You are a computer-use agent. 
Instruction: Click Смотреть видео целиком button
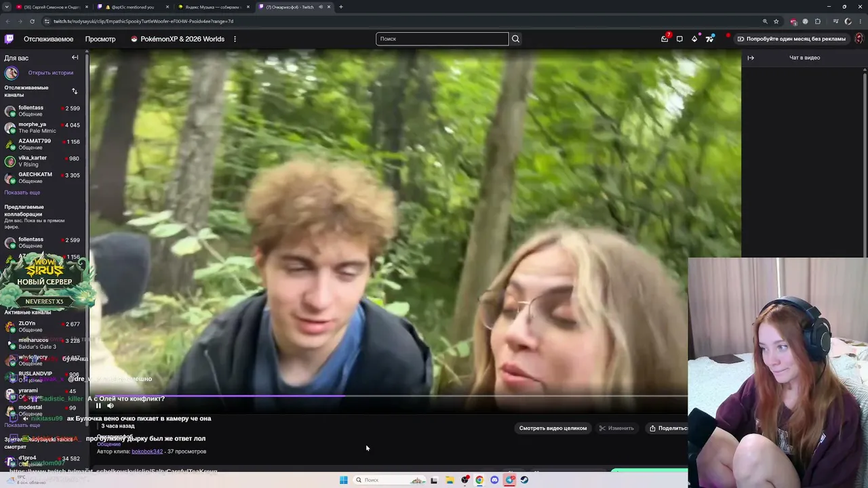553,428
